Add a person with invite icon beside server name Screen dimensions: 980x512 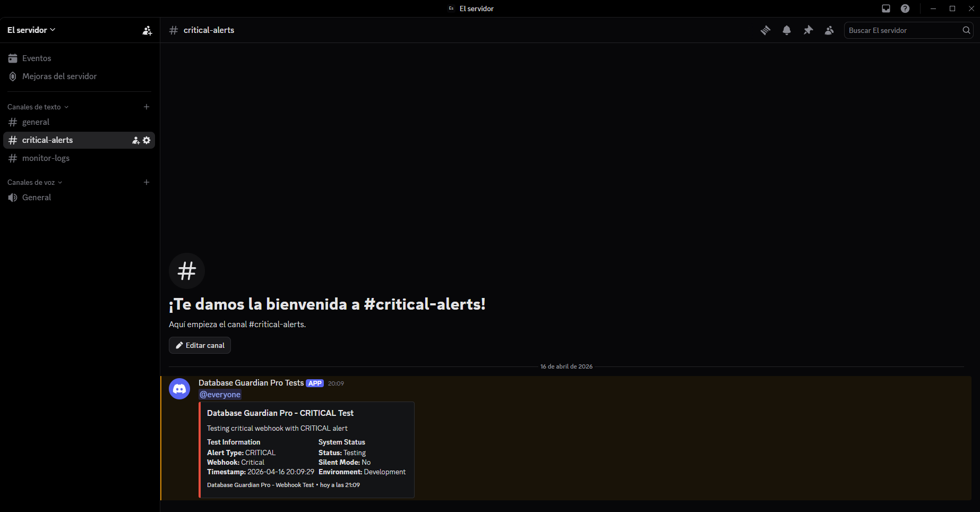[x=147, y=30]
